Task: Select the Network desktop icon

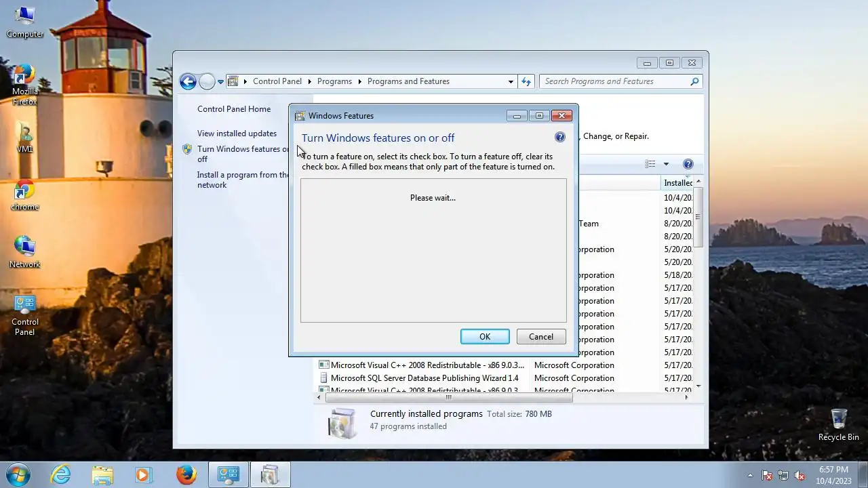Action: (x=24, y=252)
